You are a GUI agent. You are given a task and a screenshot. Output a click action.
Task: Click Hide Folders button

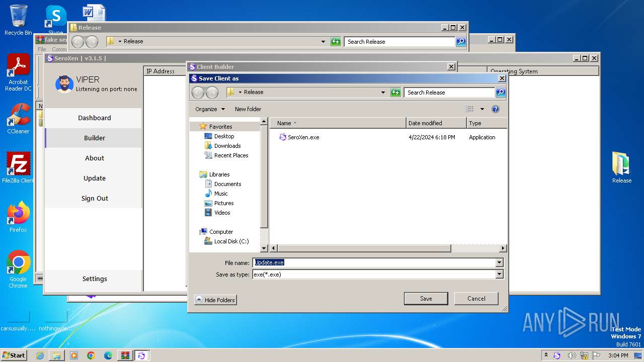click(x=215, y=300)
